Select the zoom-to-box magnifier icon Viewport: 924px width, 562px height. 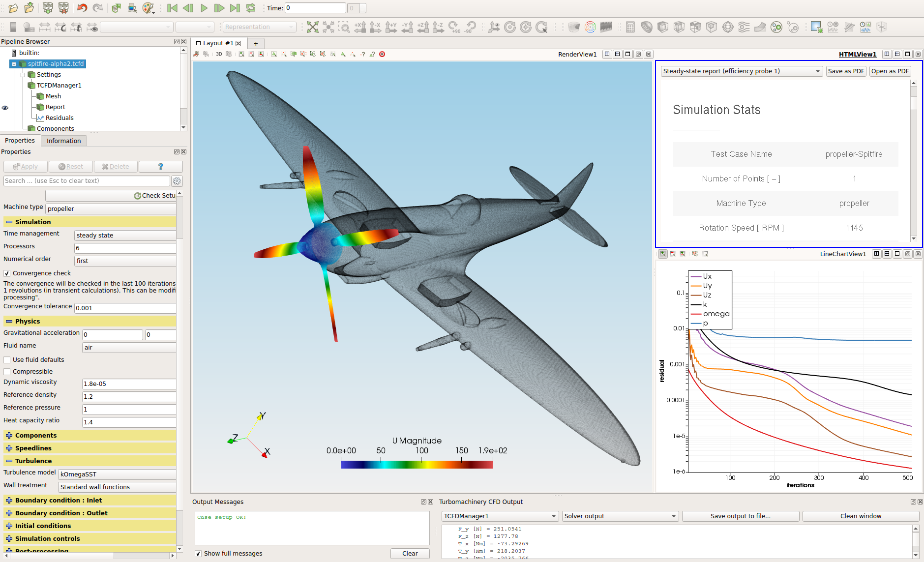(x=345, y=27)
